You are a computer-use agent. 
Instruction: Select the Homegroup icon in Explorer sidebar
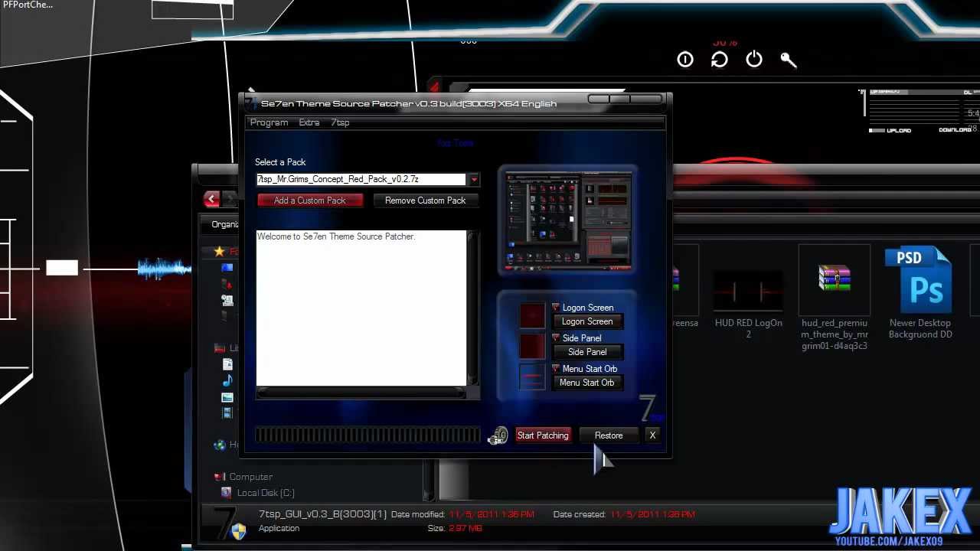[220, 445]
